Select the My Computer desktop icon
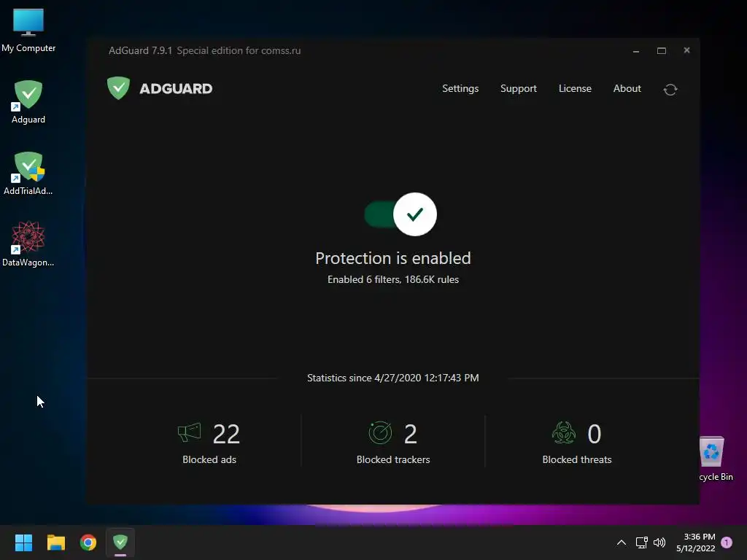The width and height of the screenshot is (747, 560). pyautogui.click(x=28, y=30)
